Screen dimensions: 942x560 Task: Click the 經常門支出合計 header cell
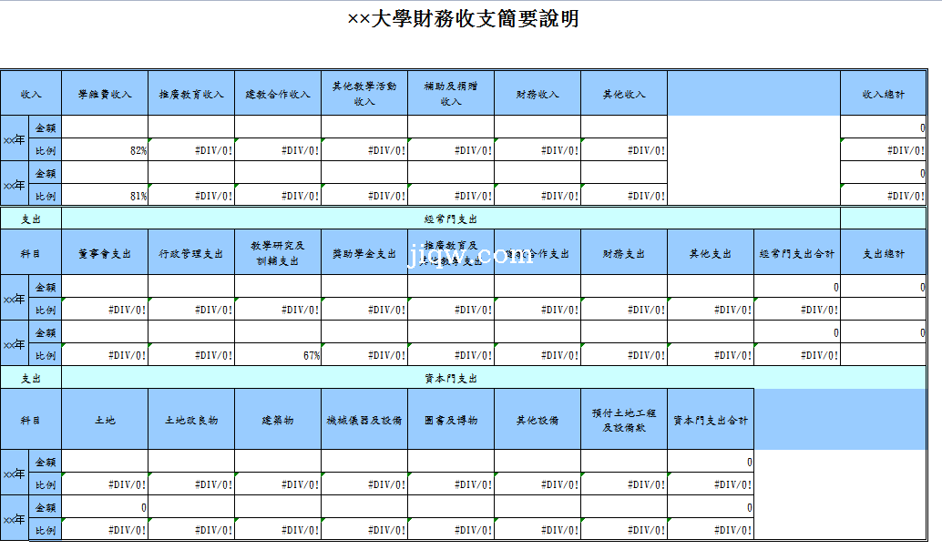[x=797, y=254]
